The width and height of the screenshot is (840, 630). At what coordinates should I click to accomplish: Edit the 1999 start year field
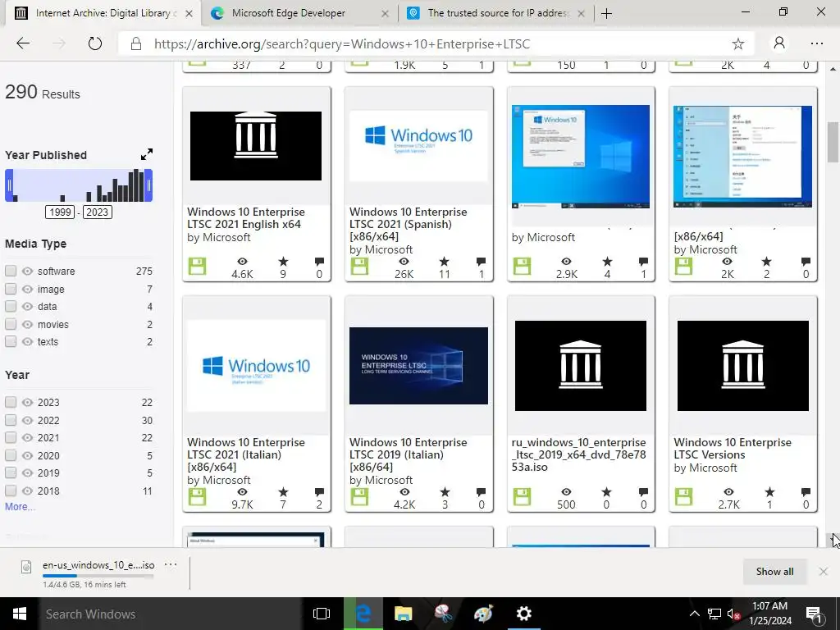(x=60, y=212)
